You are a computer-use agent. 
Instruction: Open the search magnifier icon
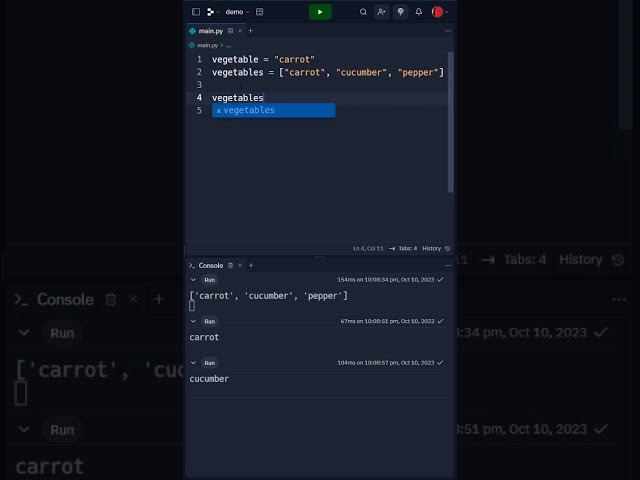coord(363,12)
